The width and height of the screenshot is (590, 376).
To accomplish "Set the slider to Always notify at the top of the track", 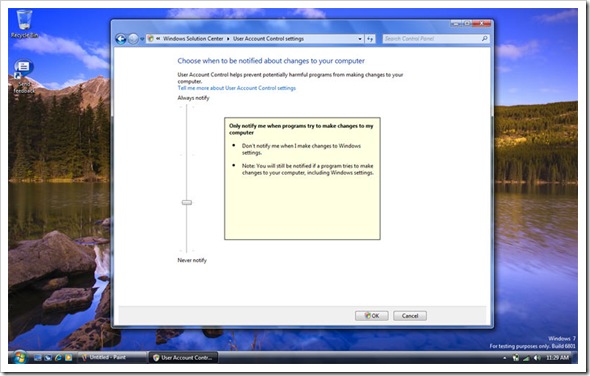I will coord(187,107).
